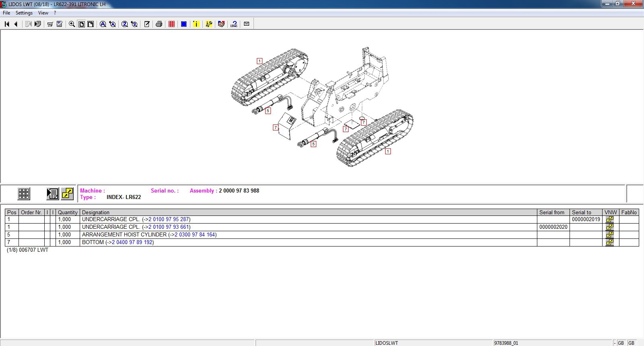Click the (1/8) 006707 LWT page indicator

tap(27, 250)
